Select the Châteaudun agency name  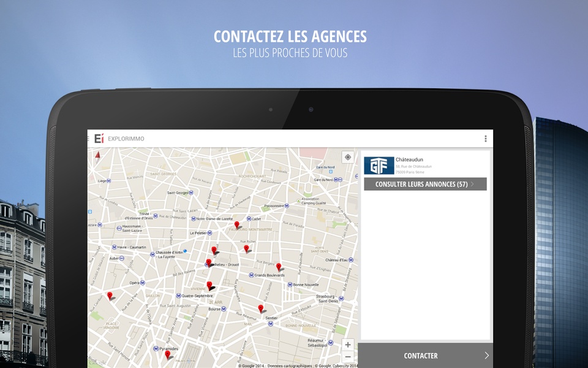click(x=409, y=159)
